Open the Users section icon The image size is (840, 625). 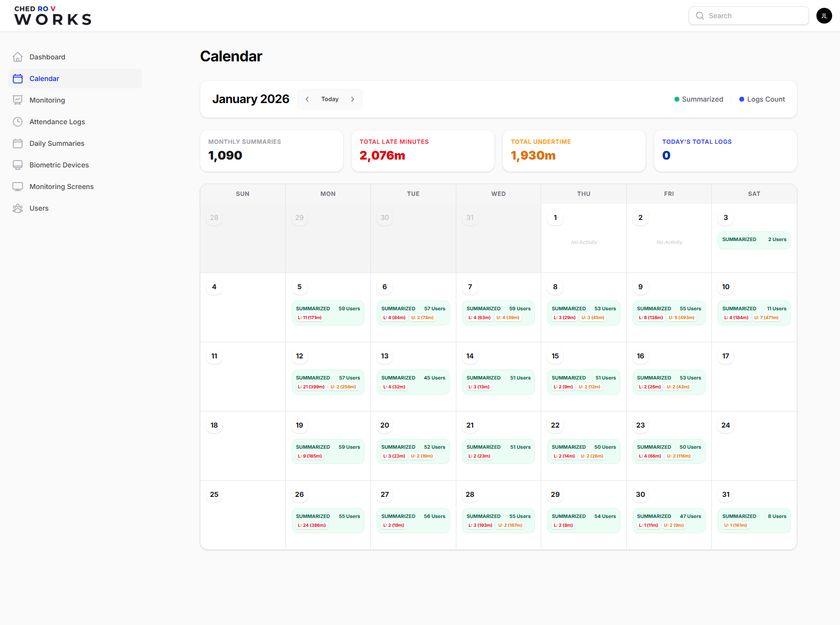point(18,208)
